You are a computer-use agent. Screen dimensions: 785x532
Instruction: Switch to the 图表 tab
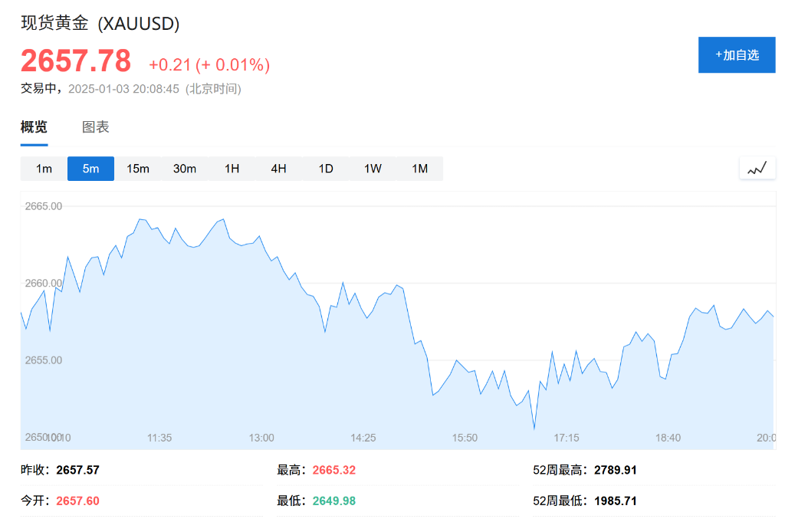[x=95, y=126]
